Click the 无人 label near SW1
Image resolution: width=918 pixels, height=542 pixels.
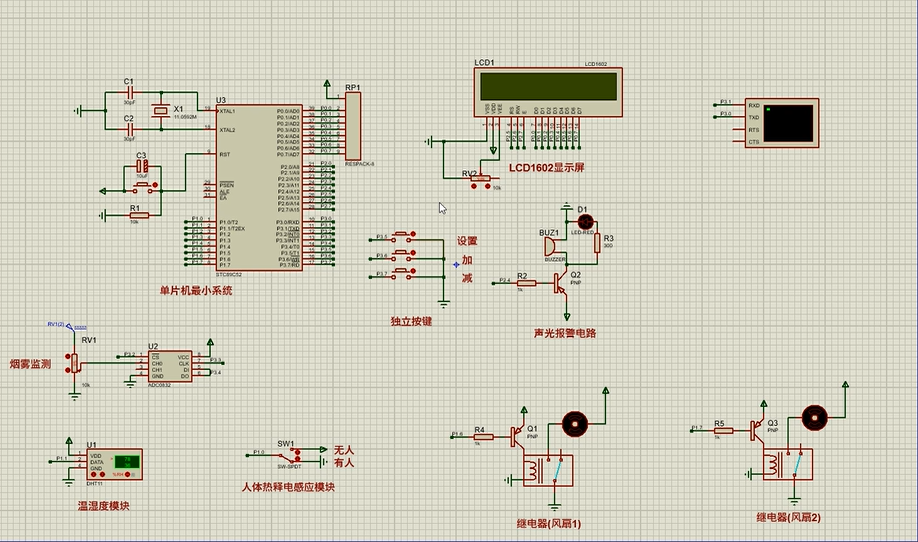344,450
